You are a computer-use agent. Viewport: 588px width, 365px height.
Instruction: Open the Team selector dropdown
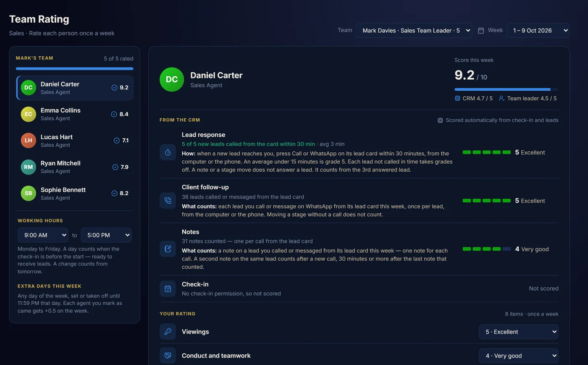(x=414, y=30)
